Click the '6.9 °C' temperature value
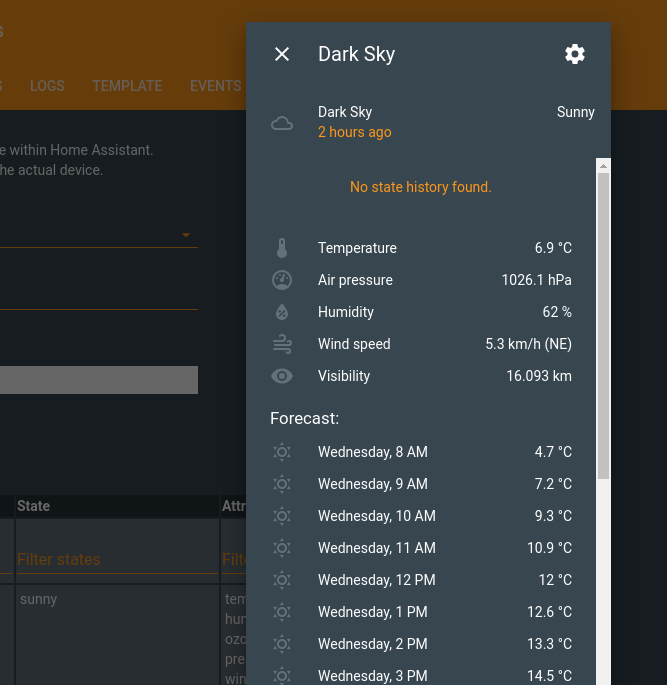This screenshot has height=685, width=667. point(553,248)
